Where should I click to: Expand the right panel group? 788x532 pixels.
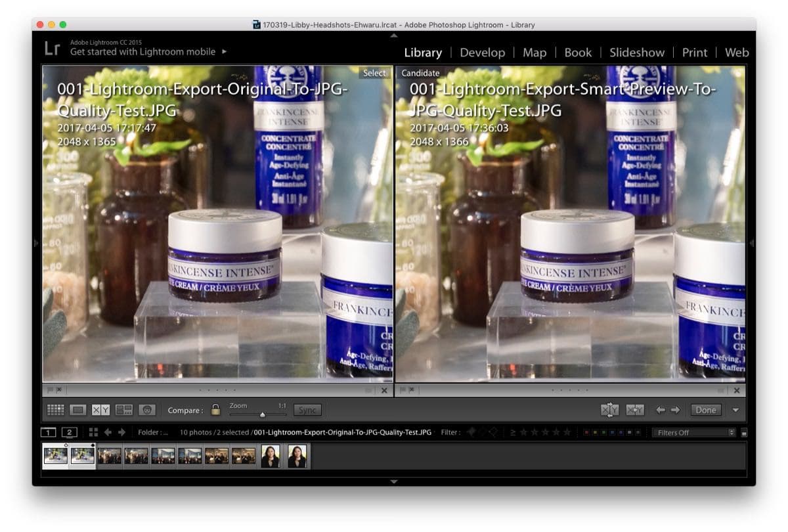(x=752, y=243)
